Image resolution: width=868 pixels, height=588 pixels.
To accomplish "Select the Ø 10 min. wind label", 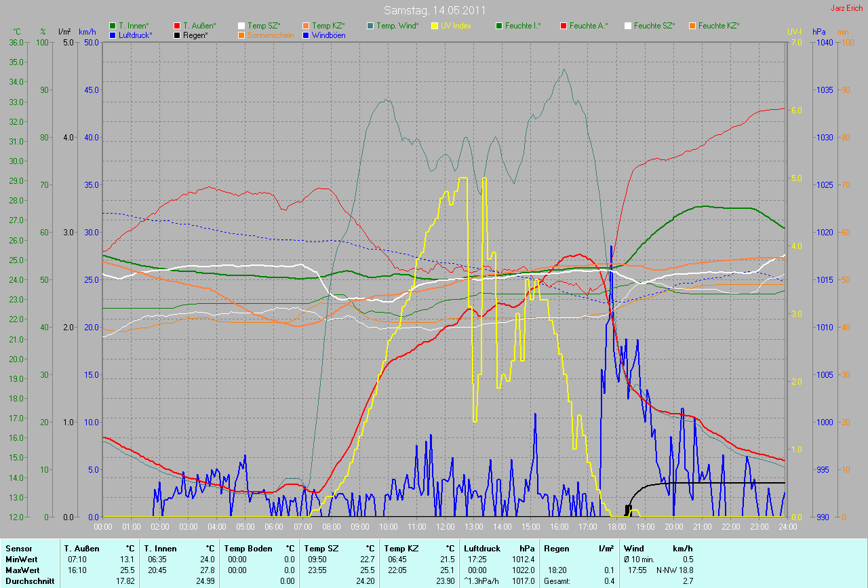I will [x=639, y=560].
